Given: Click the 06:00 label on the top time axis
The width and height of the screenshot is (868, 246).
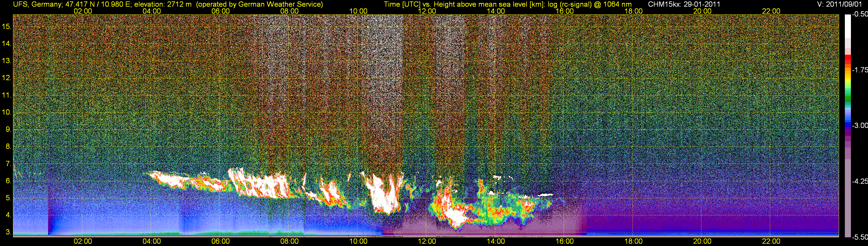Looking at the screenshot, I should point(221,11).
